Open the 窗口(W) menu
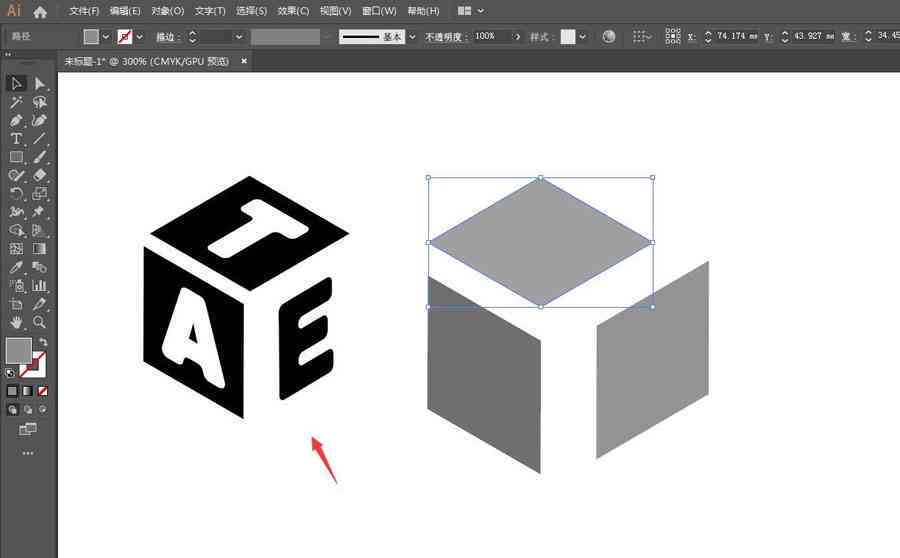The height and width of the screenshot is (558, 900). pos(379,11)
